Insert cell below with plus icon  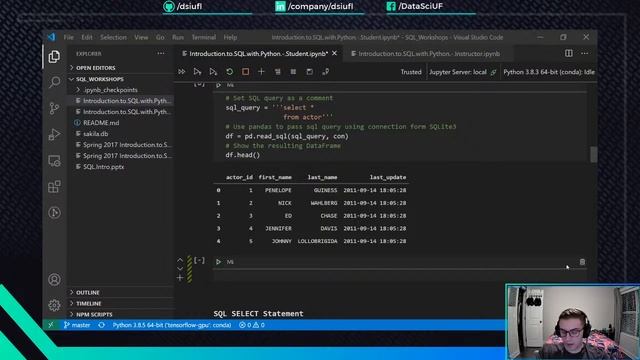click(180, 278)
